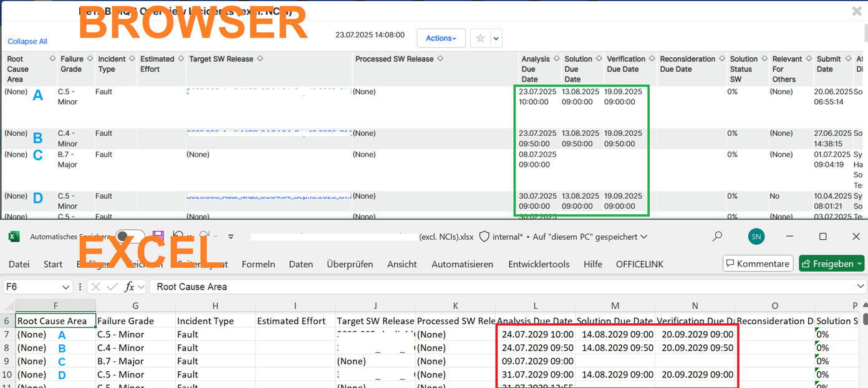Sort by Verification Due Date in browser

(x=652, y=59)
